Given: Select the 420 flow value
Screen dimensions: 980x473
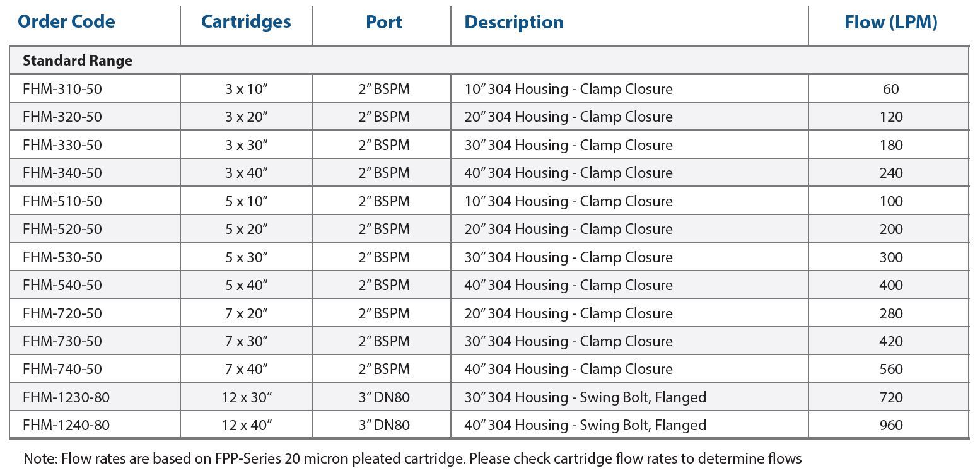Looking at the screenshot, I should [890, 341].
